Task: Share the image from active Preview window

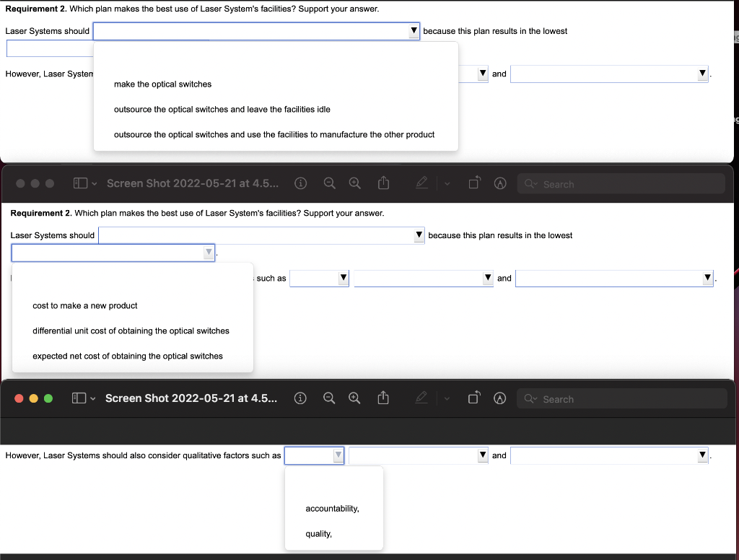Action: coord(383,398)
